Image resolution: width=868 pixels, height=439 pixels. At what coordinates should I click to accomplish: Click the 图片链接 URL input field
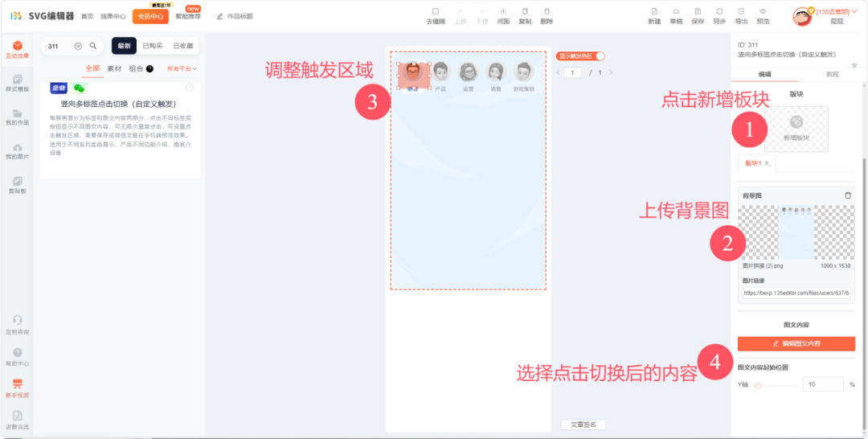click(796, 293)
